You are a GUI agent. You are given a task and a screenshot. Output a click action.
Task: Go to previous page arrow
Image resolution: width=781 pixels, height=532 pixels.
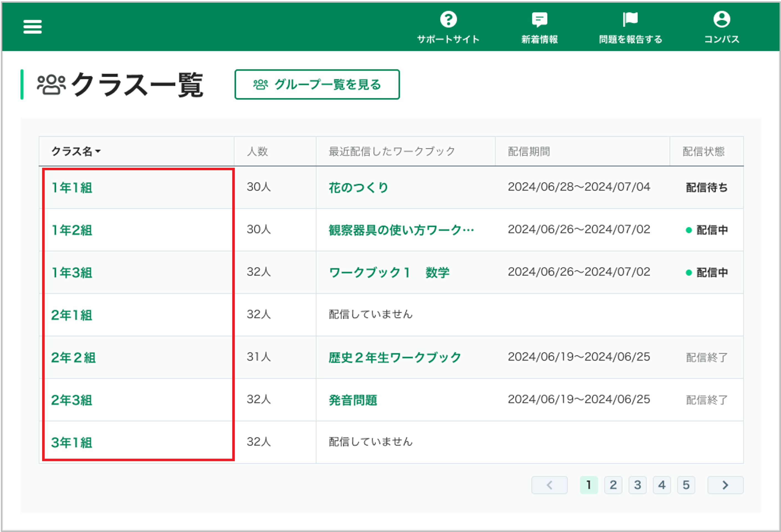tap(549, 485)
